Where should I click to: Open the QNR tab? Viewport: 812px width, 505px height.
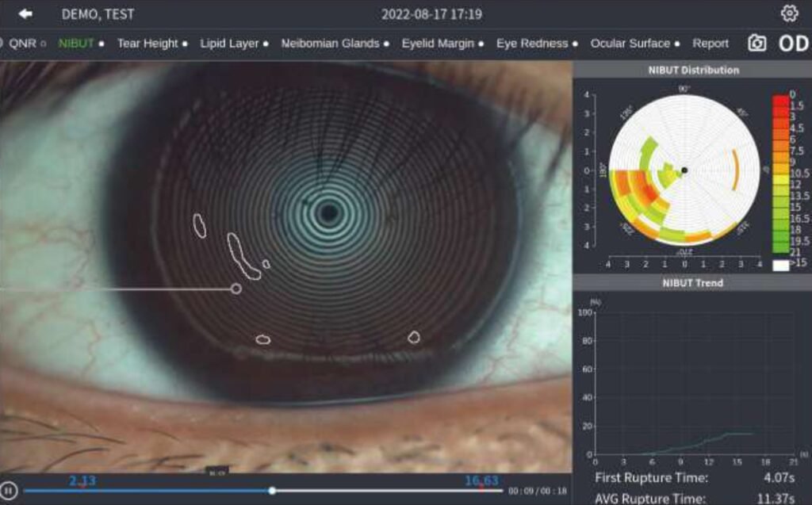pos(22,44)
